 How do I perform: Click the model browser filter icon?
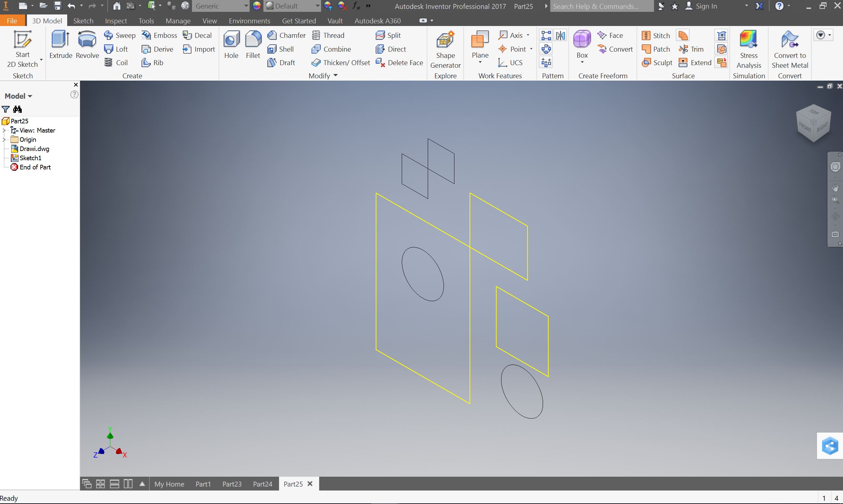(6, 109)
